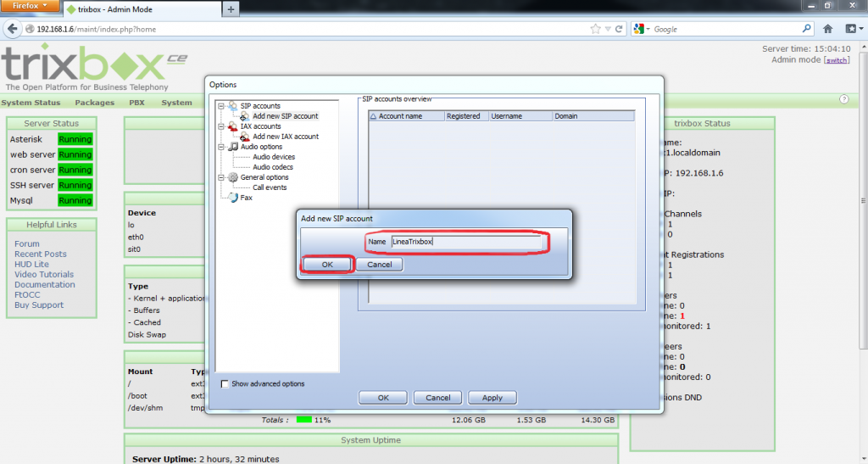Sort by Registered column header
The width and height of the screenshot is (868, 464).
coord(467,116)
